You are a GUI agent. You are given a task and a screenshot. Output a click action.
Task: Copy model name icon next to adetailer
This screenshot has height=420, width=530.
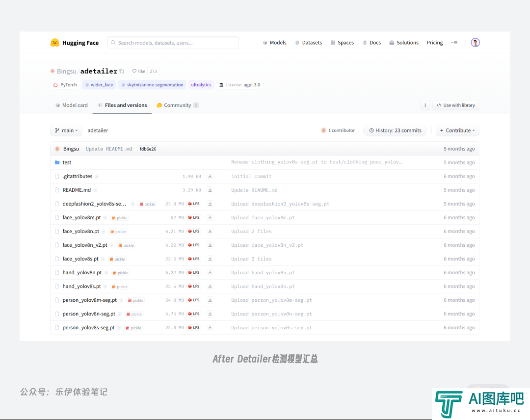click(122, 71)
